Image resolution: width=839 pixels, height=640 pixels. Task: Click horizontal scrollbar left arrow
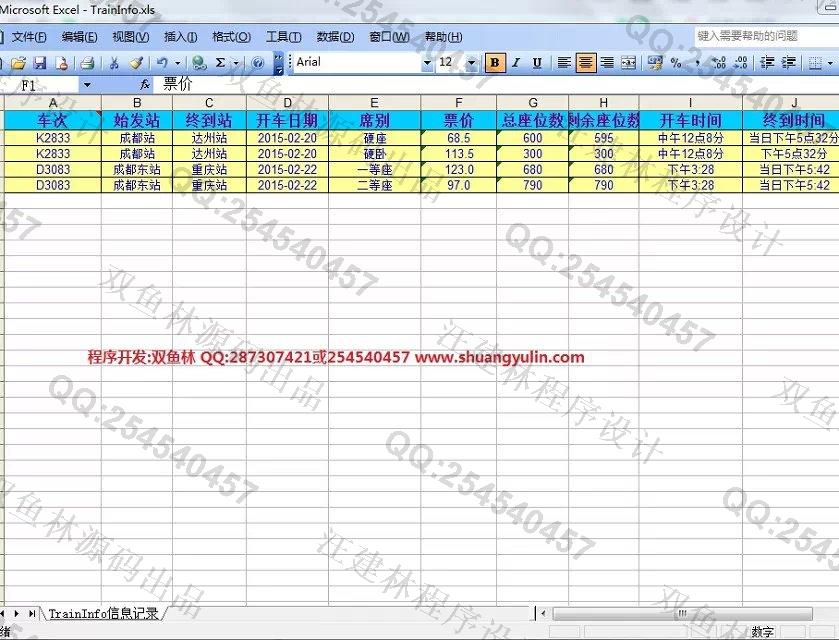543,614
